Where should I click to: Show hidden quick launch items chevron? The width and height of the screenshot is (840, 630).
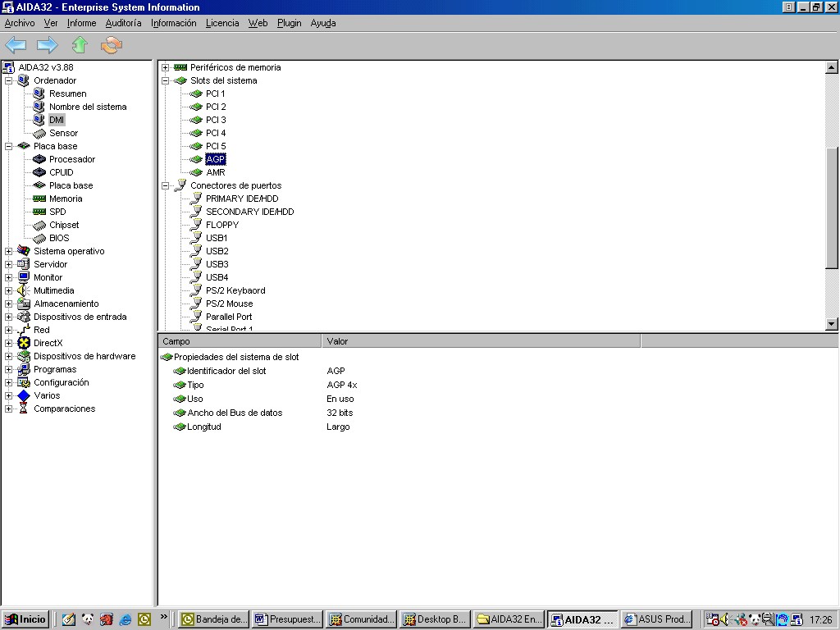point(163,617)
